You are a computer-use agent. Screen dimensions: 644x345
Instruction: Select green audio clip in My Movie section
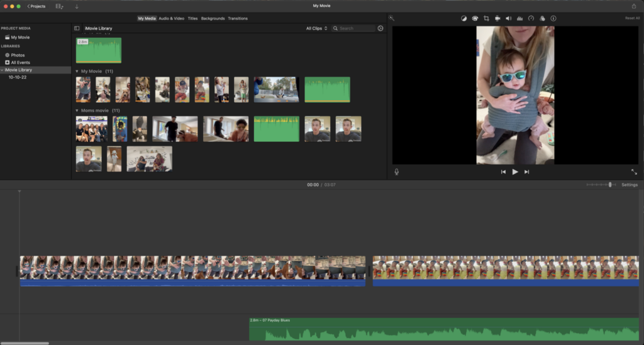click(x=327, y=89)
